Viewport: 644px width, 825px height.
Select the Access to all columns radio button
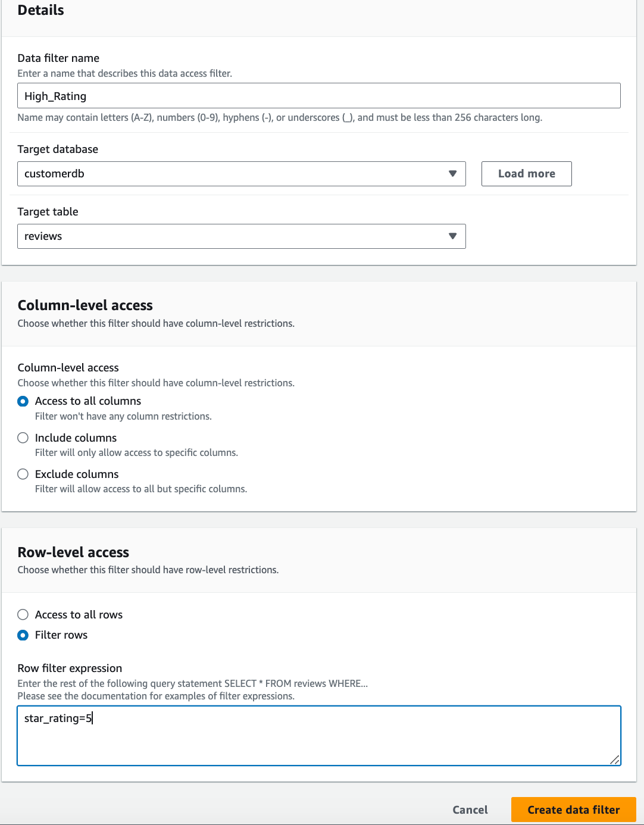pyautogui.click(x=23, y=401)
